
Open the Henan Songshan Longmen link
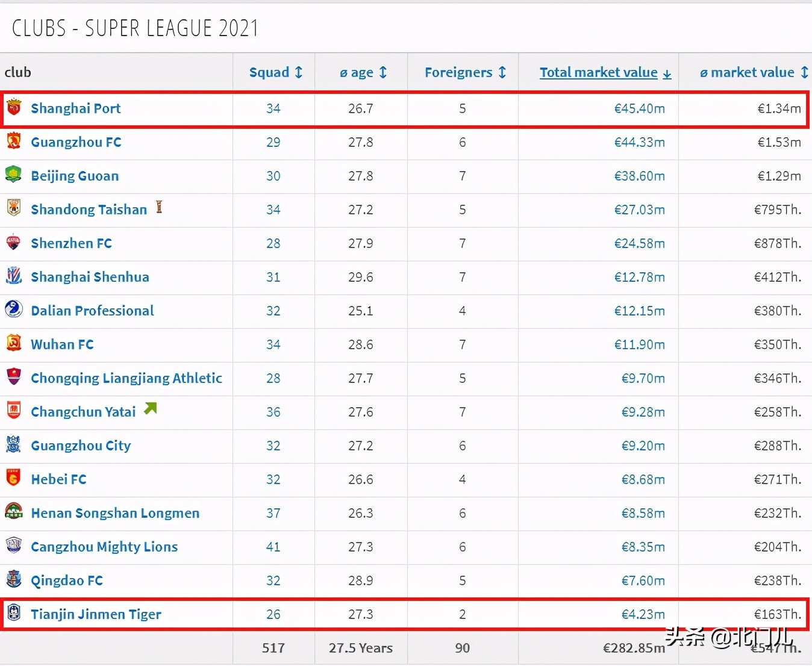point(116,513)
